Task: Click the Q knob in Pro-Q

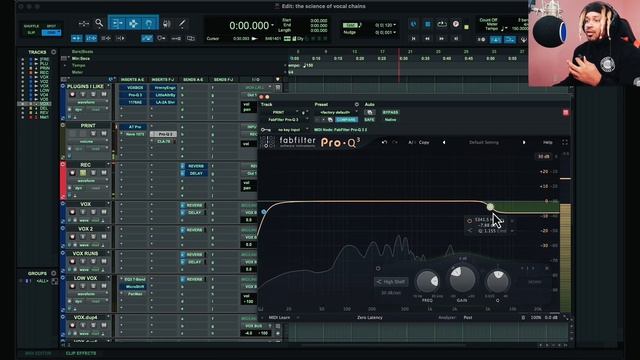Action: (498, 282)
